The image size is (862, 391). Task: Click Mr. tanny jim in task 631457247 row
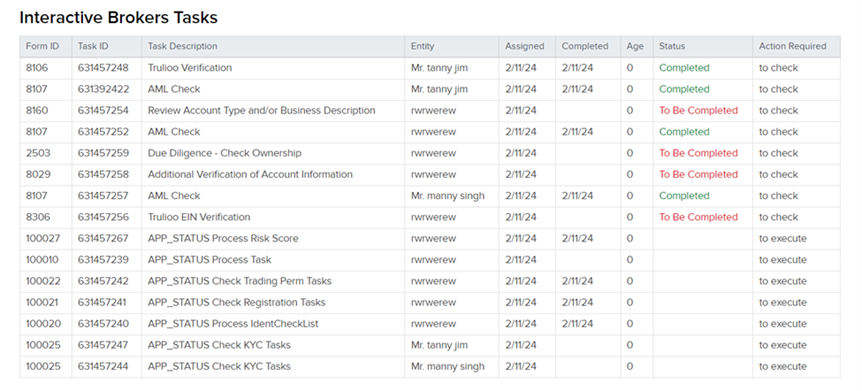[439, 345]
